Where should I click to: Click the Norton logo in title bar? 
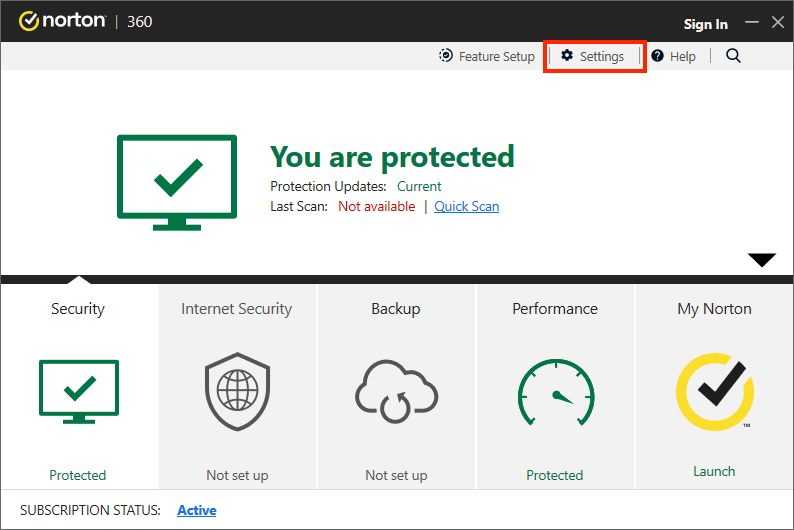(62, 21)
